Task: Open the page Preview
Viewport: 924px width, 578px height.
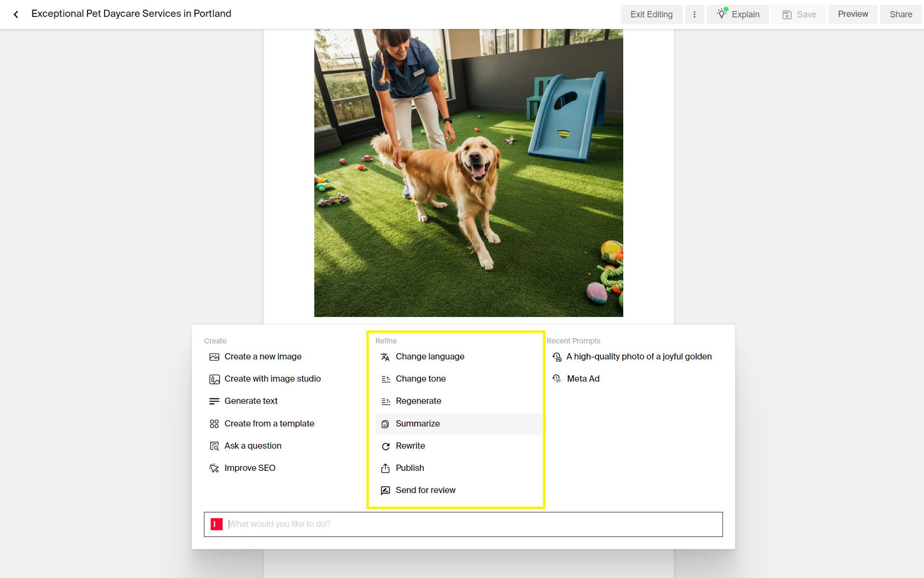Action: click(x=852, y=14)
